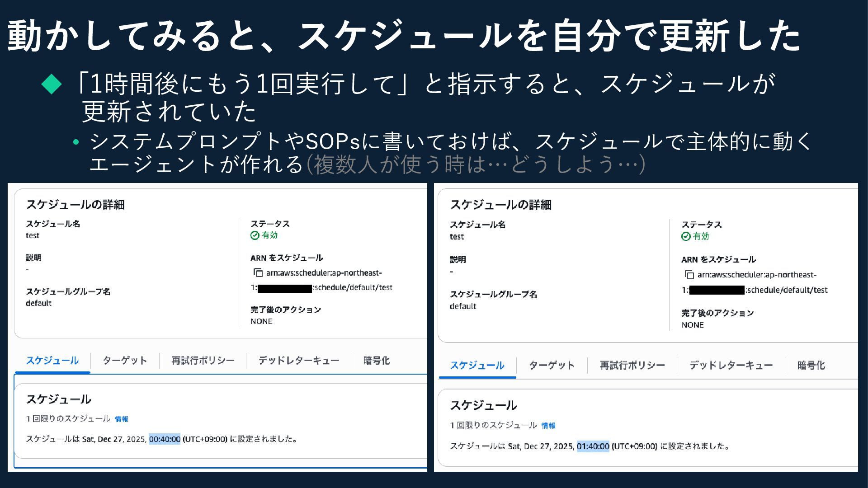868x488 pixels.
Task: Open デッドレターキュー tab in right panel
Action: tap(731, 365)
